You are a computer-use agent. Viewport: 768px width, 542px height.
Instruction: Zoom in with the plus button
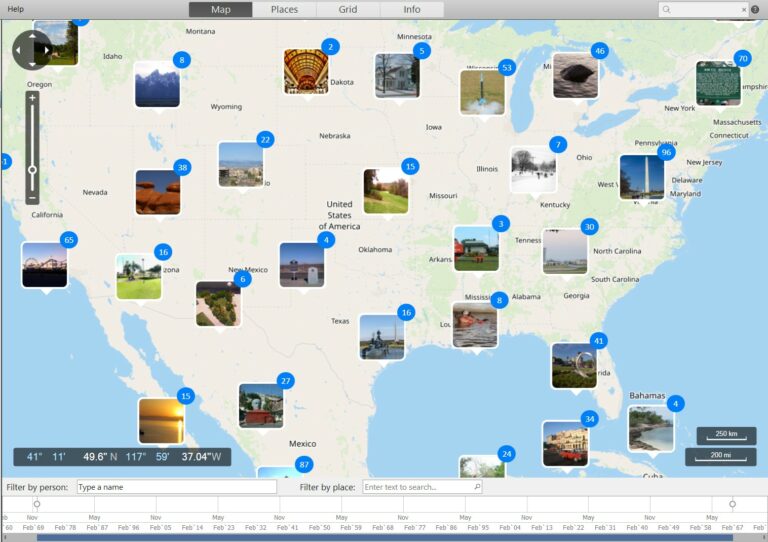pyautogui.click(x=32, y=98)
